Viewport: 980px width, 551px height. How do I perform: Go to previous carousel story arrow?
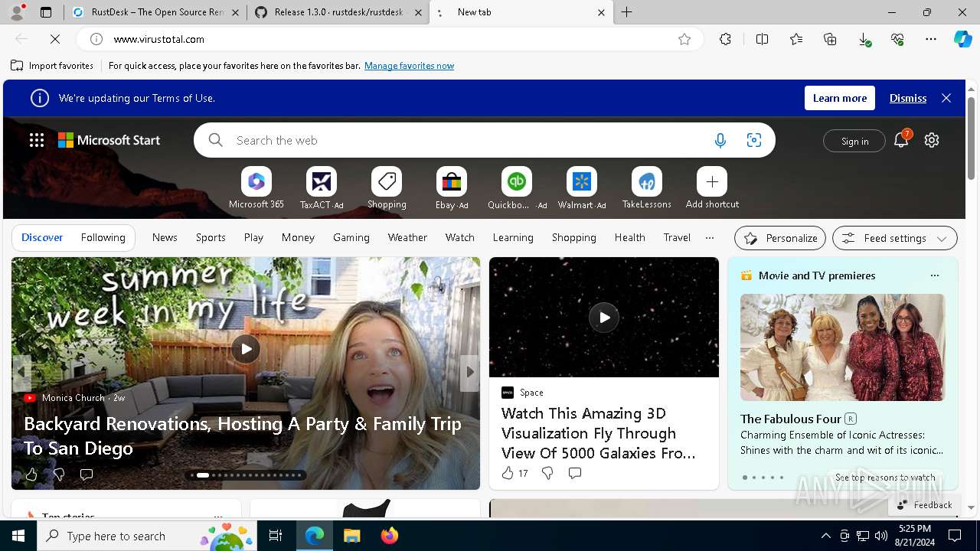[21, 372]
